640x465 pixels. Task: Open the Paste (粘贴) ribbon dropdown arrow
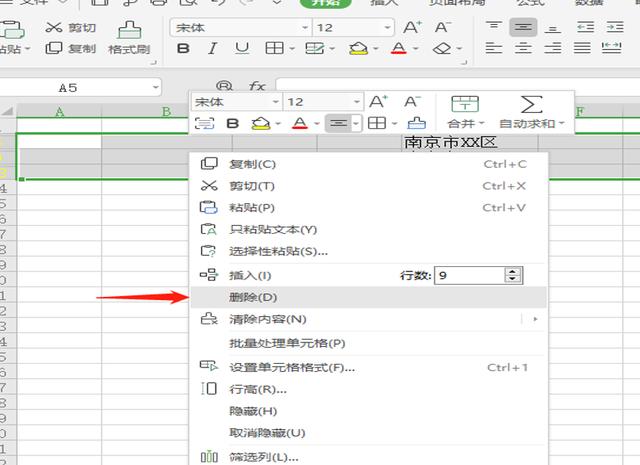[x=28, y=49]
